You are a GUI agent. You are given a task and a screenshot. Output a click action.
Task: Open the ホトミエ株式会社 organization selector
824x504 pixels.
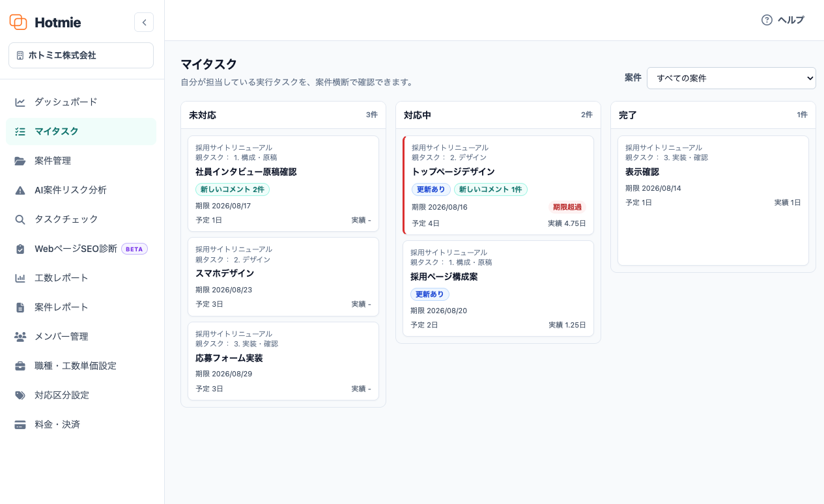point(81,55)
